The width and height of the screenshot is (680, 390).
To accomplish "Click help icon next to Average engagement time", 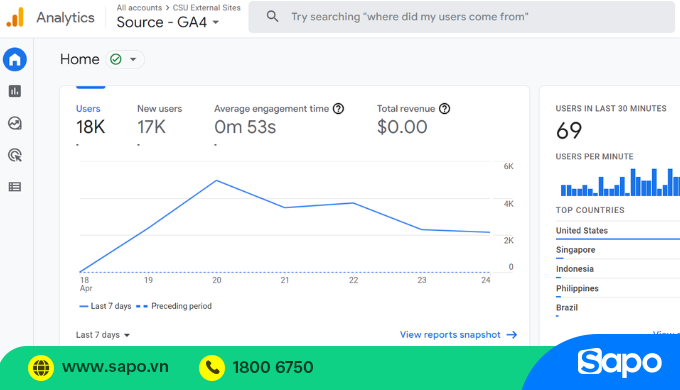I will tap(338, 109).
